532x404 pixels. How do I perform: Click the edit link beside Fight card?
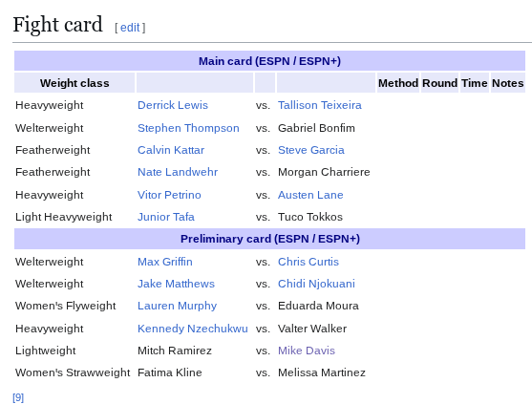tap(130, 28)
